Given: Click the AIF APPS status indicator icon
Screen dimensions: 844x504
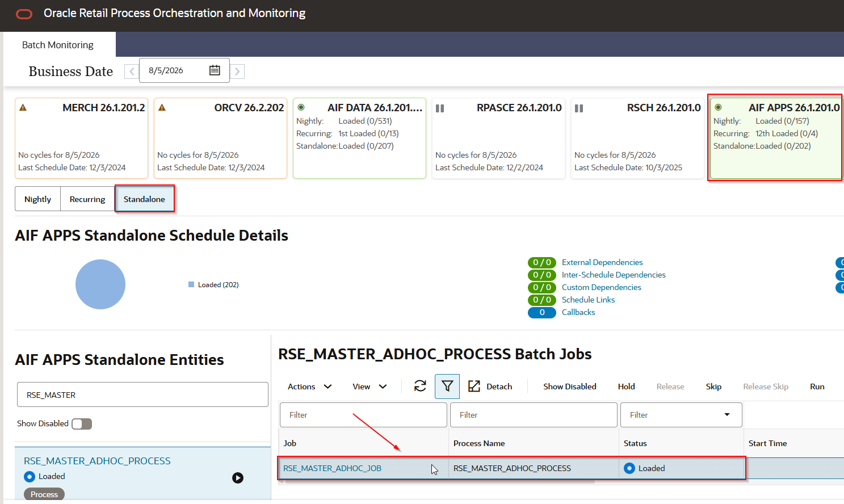Looking at the screenshot, I should (719, 107).
